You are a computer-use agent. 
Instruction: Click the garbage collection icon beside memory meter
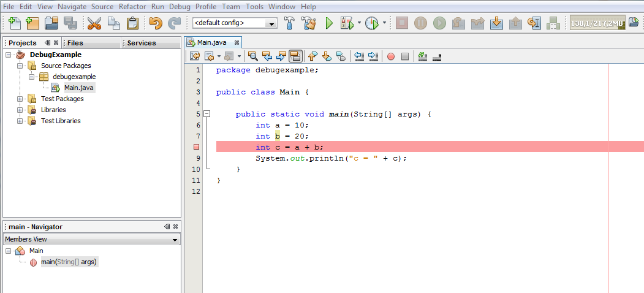point(634,23)
